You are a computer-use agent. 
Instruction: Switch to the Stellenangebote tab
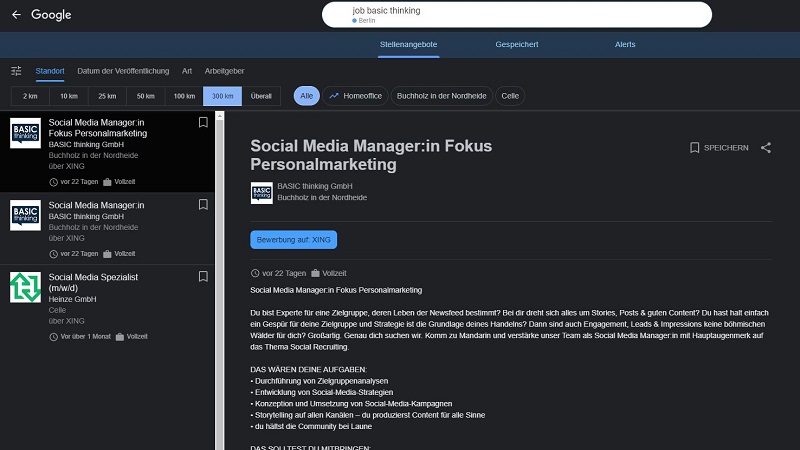pyautogui.click(x=408, y=44)
